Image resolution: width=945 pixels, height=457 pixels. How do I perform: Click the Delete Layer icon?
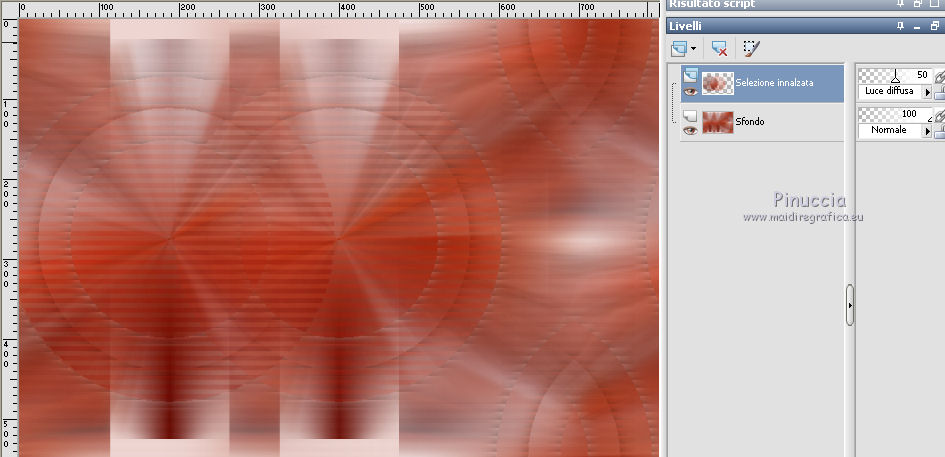pos(718,48)
